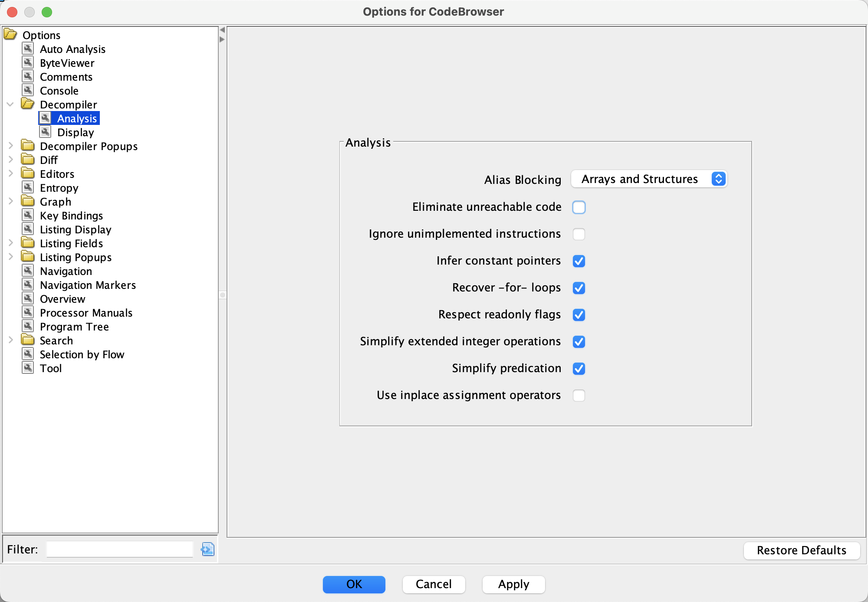The width and height of the screenshot is (868, 602).
Task: Enable Eliminate unreachable code checkbox
Action: coord(579,207)
